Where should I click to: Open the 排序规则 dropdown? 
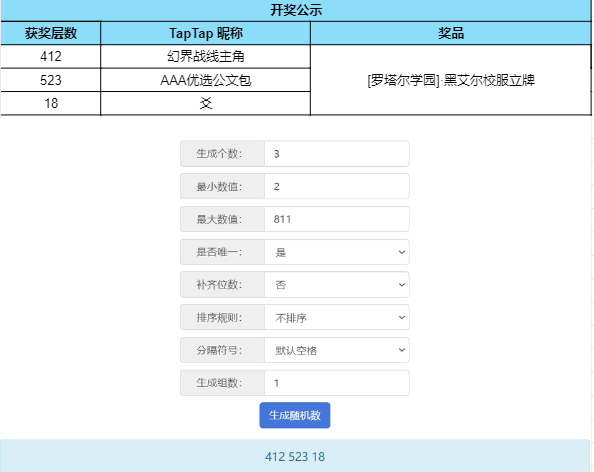click(337, 317)
